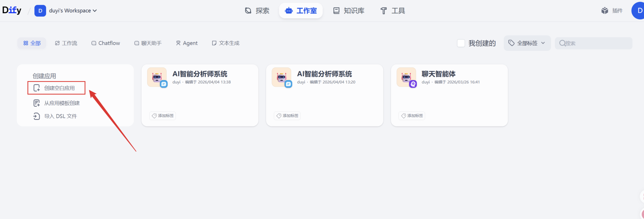The image size is (644, 219).
Task: Choose 从应用模板创建
Action: coord(57,103)
